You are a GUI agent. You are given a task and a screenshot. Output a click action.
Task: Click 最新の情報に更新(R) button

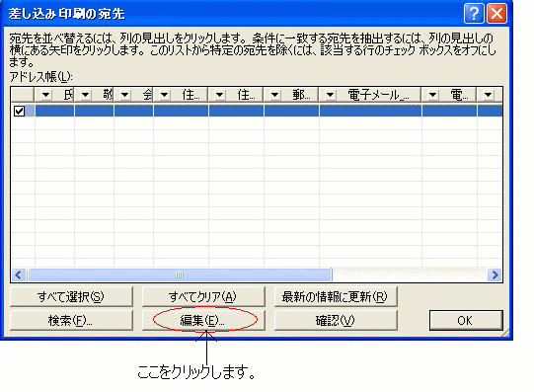(x=336, y=296)
